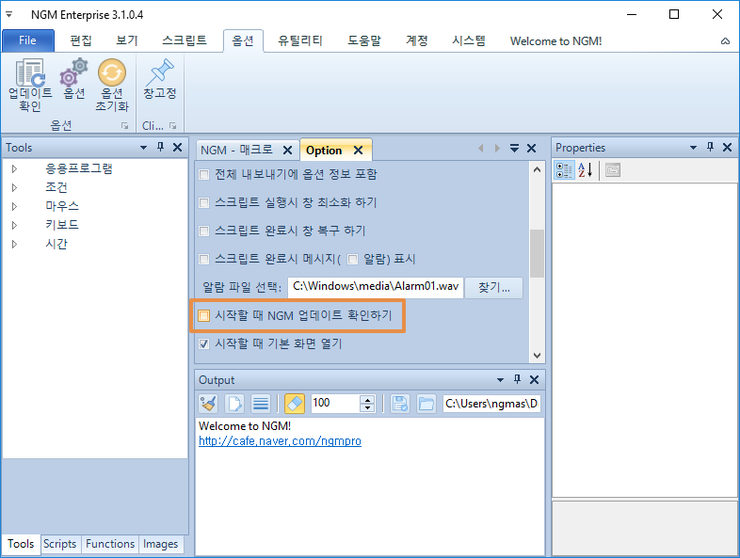Image resolution: width=740 pixels, height=558 pixels.
Task: Enable 스크립트 완료시 창 복구 하기
Action: (204, 231)
